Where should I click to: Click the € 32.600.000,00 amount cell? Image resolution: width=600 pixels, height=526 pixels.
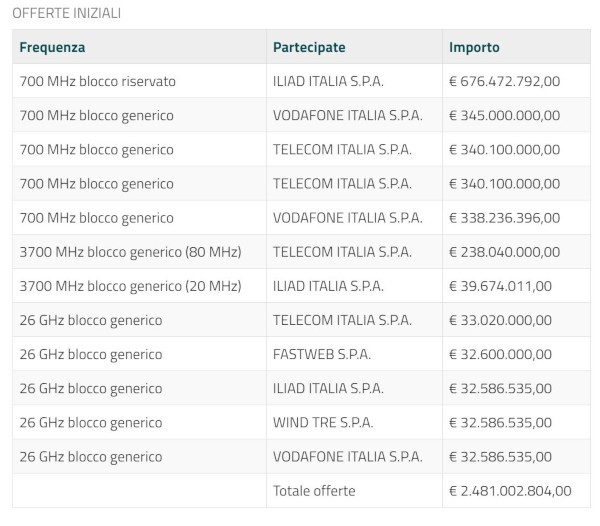coord(500,354)
